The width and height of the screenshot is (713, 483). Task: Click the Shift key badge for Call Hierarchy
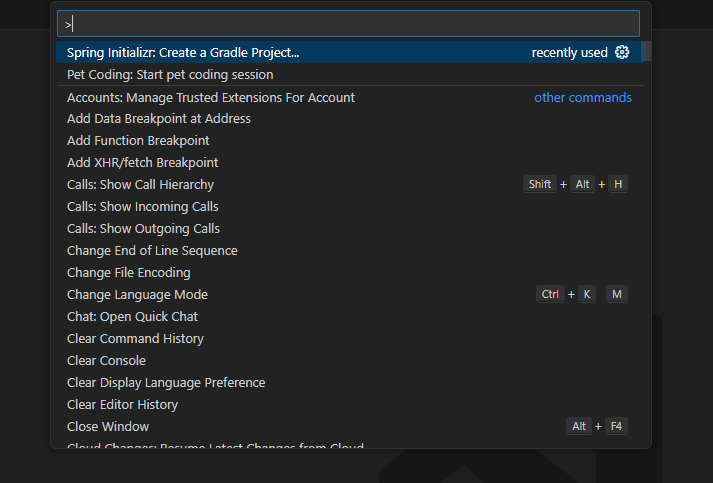tap(540, 184)
